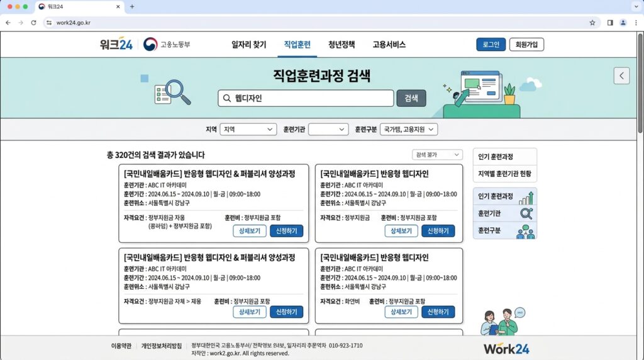Click the Work24 footer logo
Viewport: 644px width, 360px height.
[506, 349]
